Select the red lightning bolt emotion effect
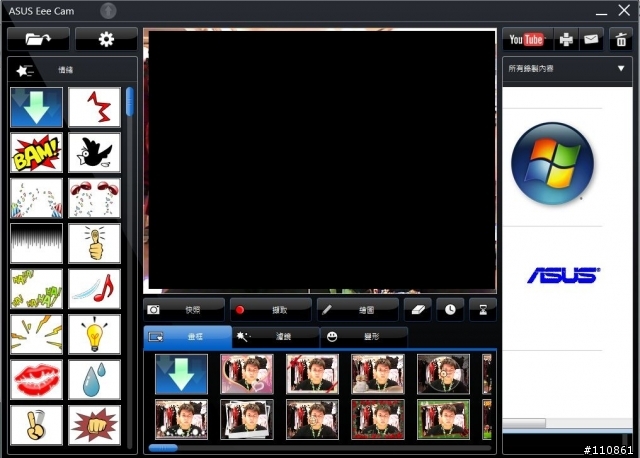Screen dimensions: 640x458 pyautogui.click(x=94, y=107)
